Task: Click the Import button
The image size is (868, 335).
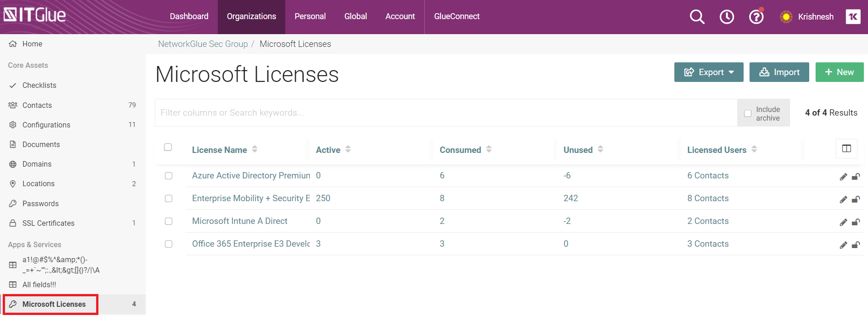Action: click(x=779, y=72)
